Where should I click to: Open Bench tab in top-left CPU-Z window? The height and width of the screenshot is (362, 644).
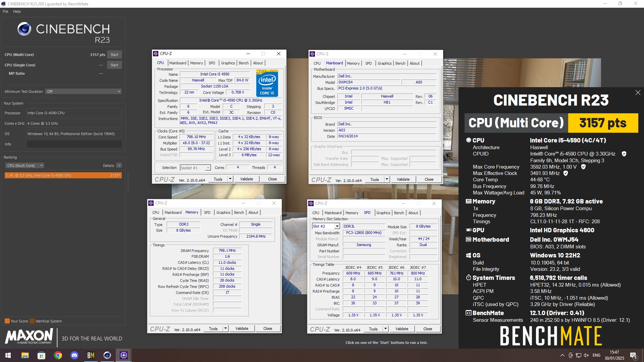[244, 63]
